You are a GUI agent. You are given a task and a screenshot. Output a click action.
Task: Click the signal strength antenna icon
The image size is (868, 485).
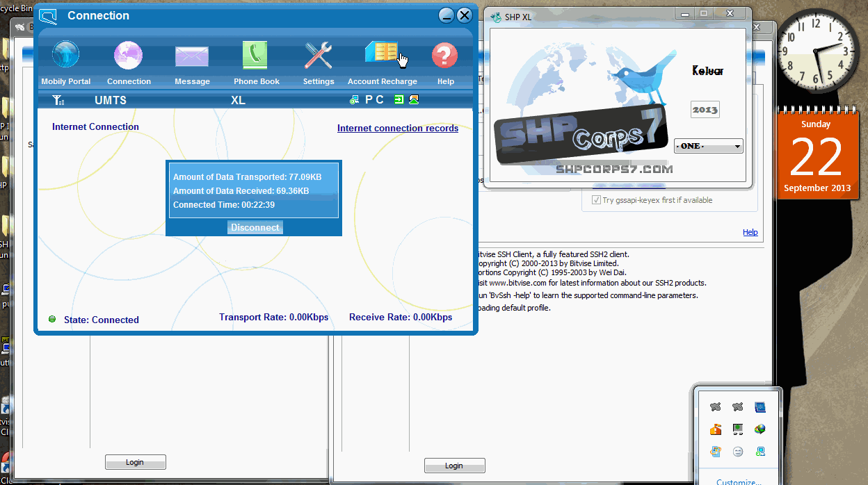(x=58, y=100)
